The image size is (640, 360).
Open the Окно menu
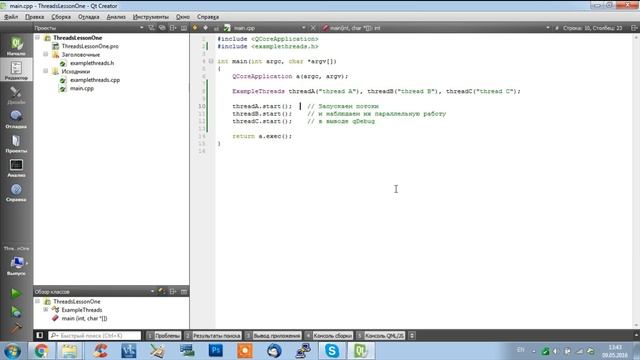click(x=182, y=17)
